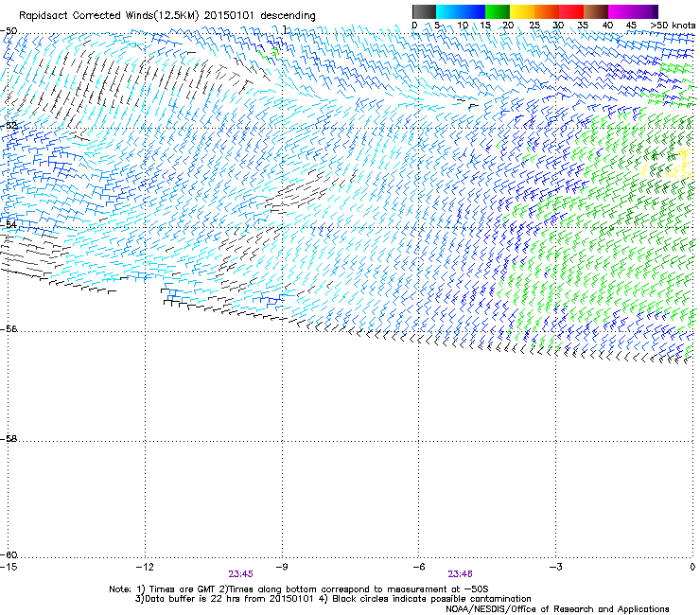Select the magenta 40-45 knots legend swatch

(621, 11)
